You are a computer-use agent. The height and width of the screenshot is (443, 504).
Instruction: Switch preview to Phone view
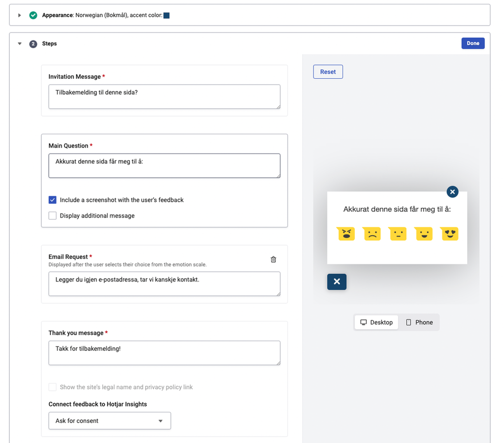click(x=419, y=322)
